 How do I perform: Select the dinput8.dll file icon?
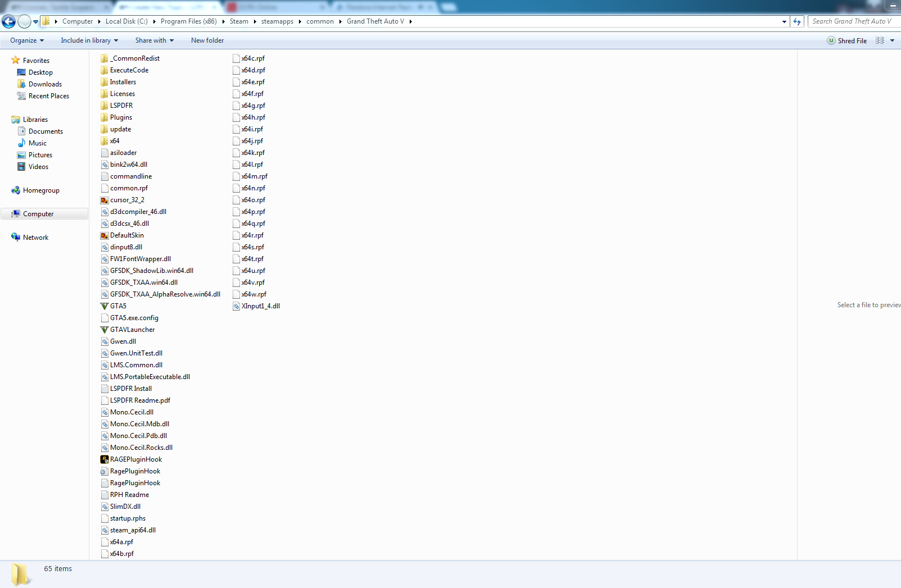pyautogui.click(x=105, y=247)
